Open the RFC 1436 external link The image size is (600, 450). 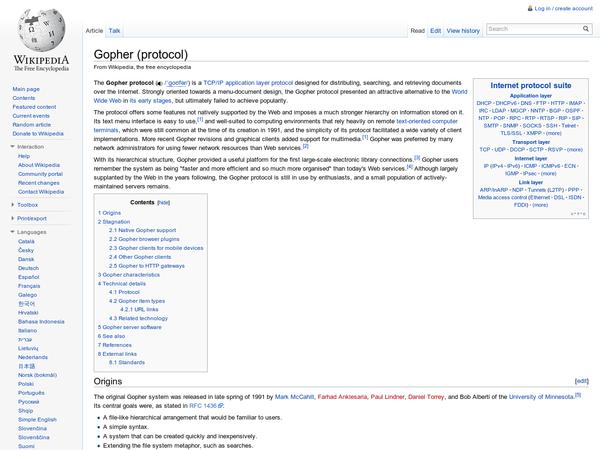click(x=206, y=406)
